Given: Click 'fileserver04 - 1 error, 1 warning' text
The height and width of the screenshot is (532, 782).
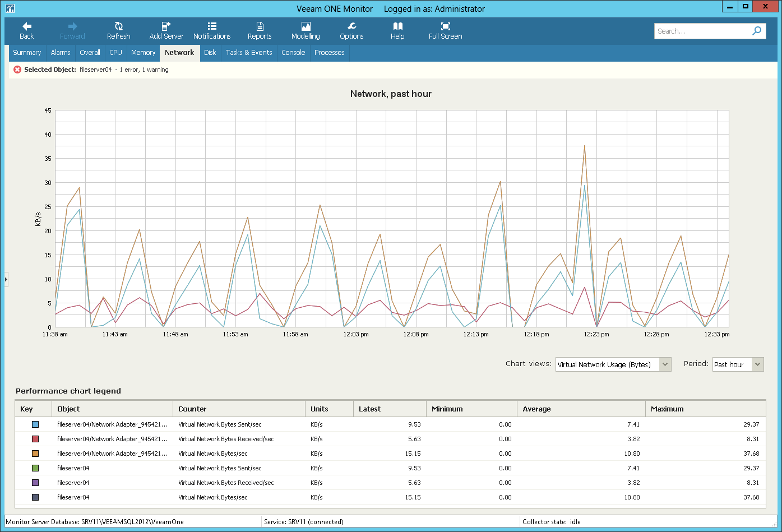Looking at the screenshot, I should [124, 70].
